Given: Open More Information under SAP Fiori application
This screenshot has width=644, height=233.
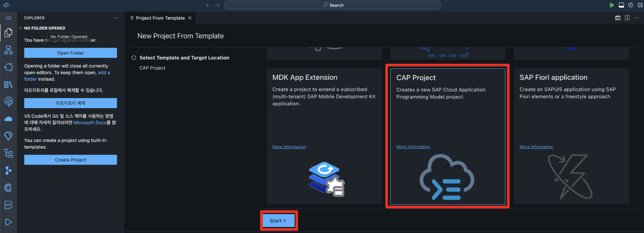Looking at the screenshot, I should 536,147.
